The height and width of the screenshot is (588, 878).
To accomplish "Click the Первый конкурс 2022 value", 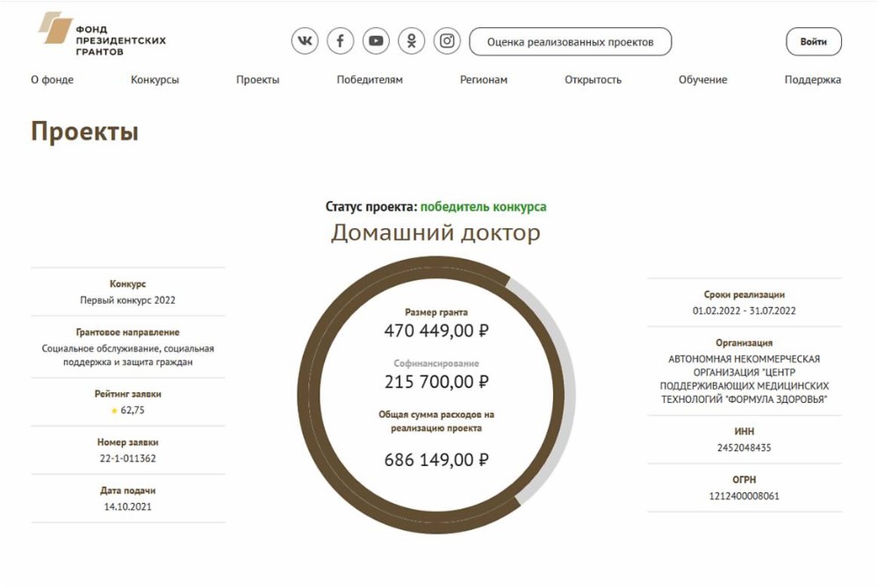I will [x=127, y=300].
